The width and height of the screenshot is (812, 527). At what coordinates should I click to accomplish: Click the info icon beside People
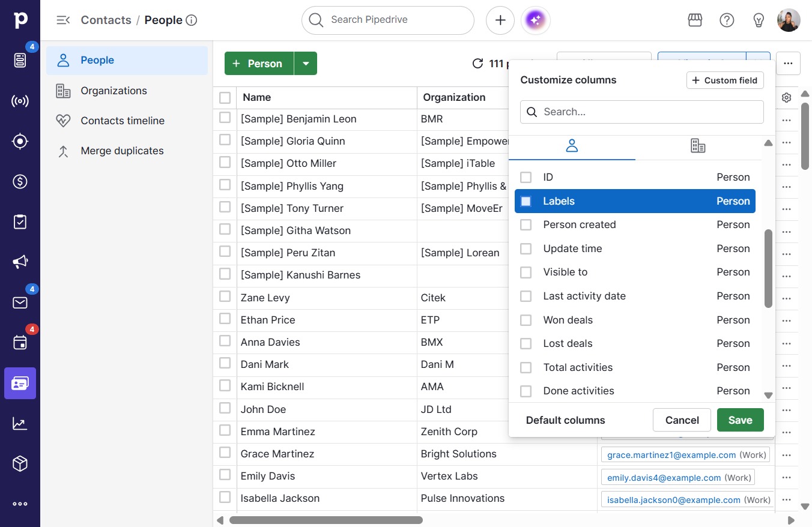192,20
